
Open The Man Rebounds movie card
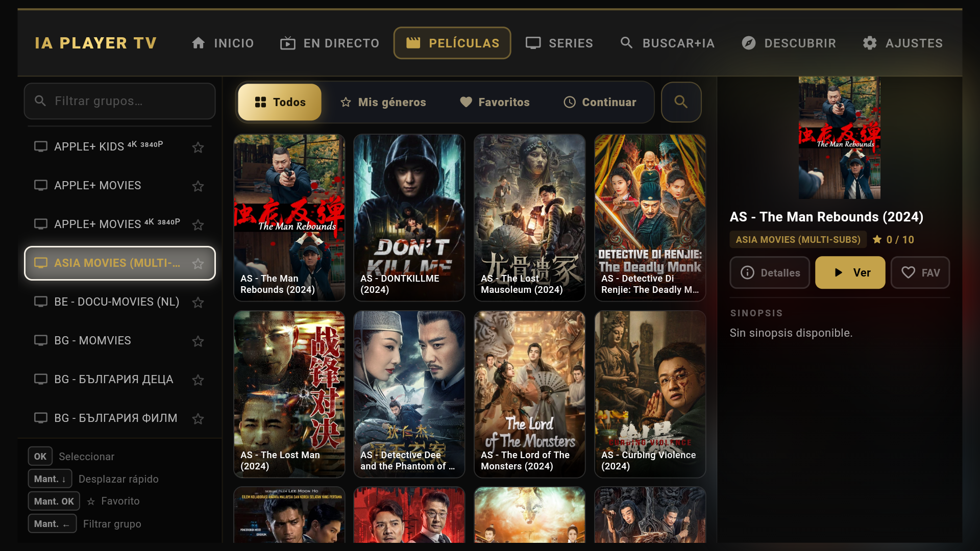pyautogui.click(x=289, y=218)
